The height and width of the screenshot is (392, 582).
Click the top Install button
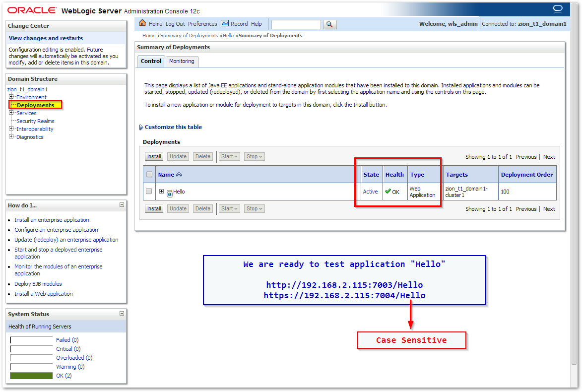pyautogui.click(x=154, y=157)
